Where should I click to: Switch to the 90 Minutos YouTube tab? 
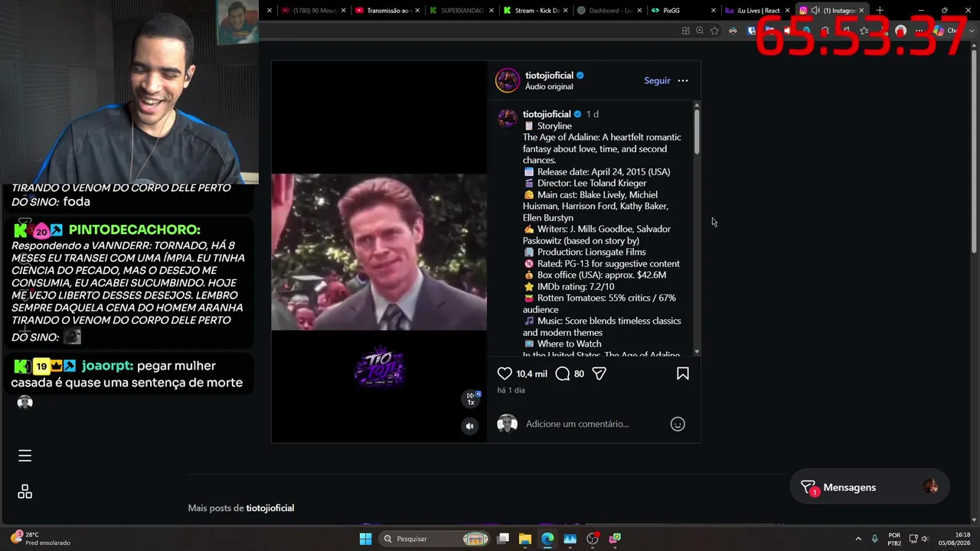click(x=314, y=11)
